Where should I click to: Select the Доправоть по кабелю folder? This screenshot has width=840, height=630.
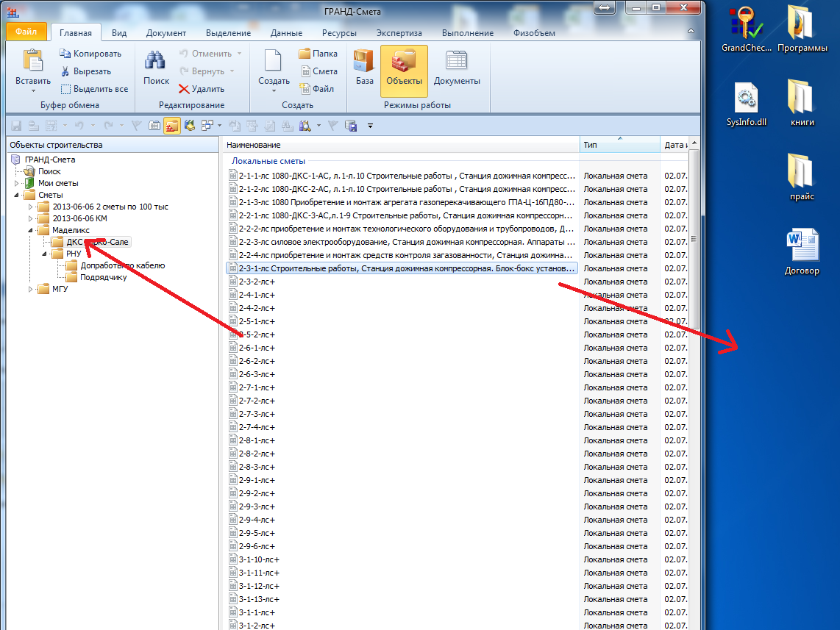click(123, 265)
